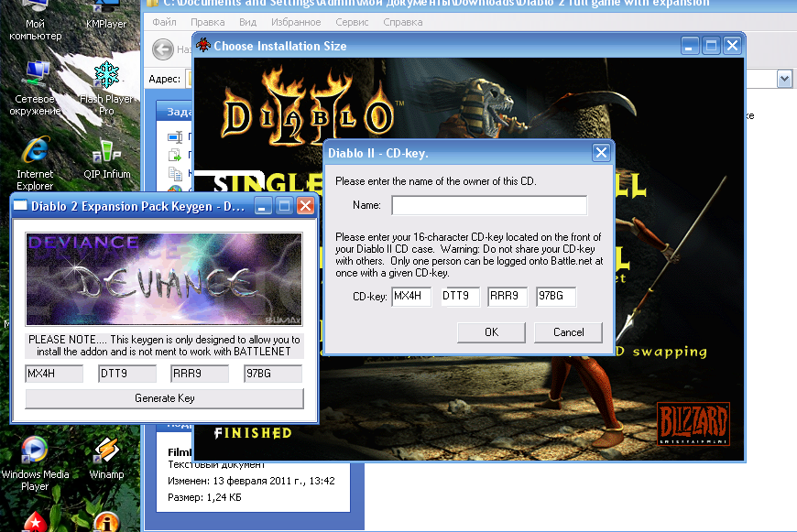The height and width of the screenshot is (532, 797).
Task: Open the KMPlayer desktop icon
Action: tap(105, 16)
